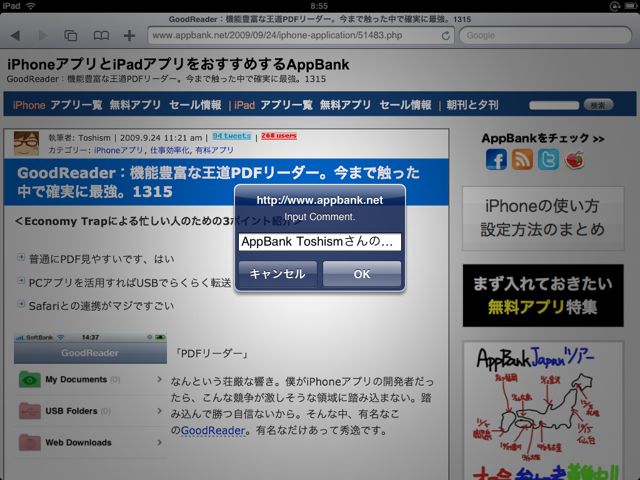This screenshot has width=640, height=480.
Task: Expand the Web Downloads row chevron
Action: click(159, 442)
